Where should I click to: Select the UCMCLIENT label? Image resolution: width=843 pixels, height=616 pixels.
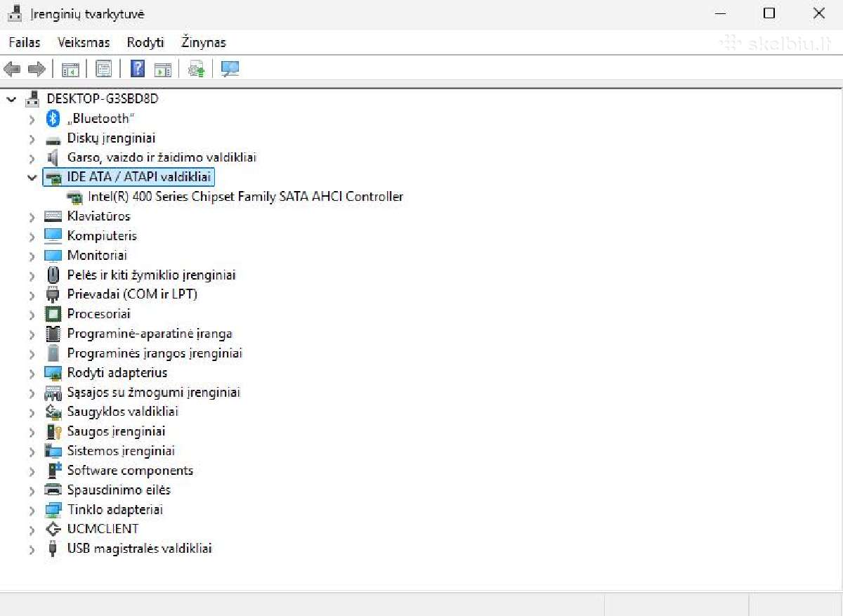(x=103, y=529)
